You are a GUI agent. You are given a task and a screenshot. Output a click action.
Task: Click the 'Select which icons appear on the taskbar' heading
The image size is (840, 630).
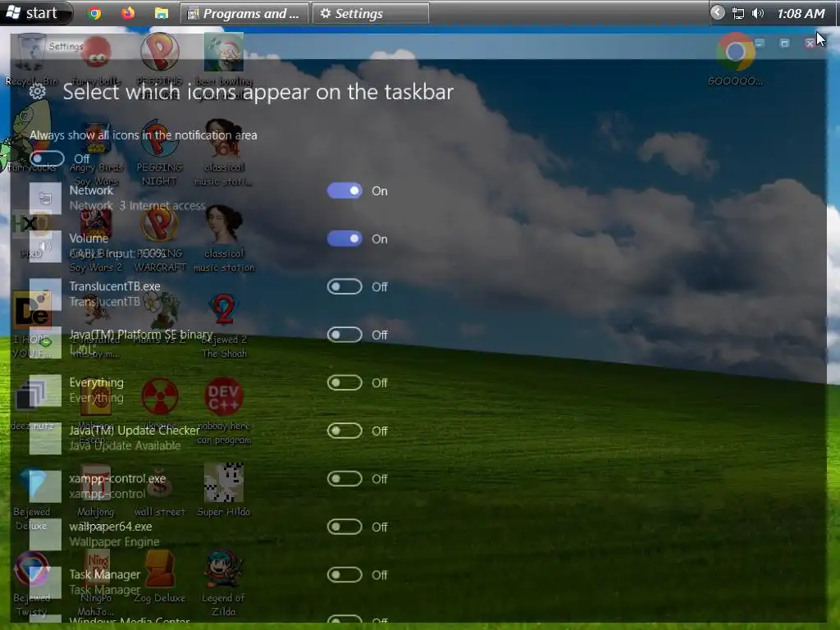[x=258, y=92]
